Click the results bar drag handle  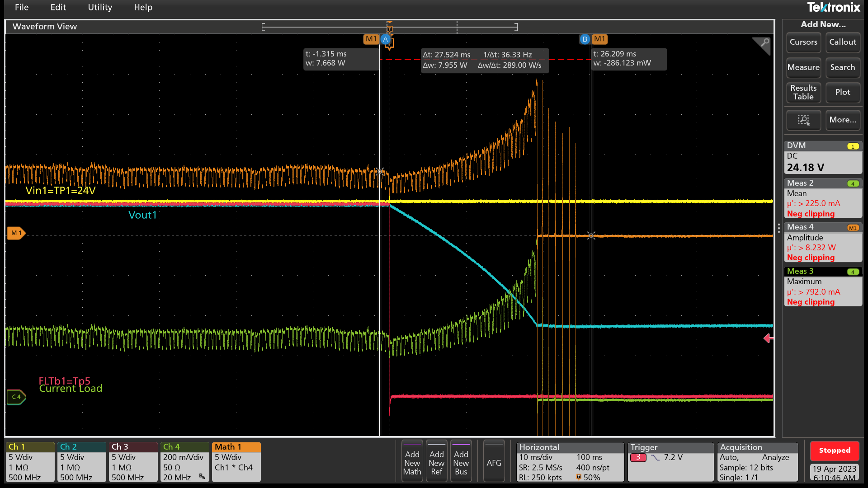click(x=778, y=229)
